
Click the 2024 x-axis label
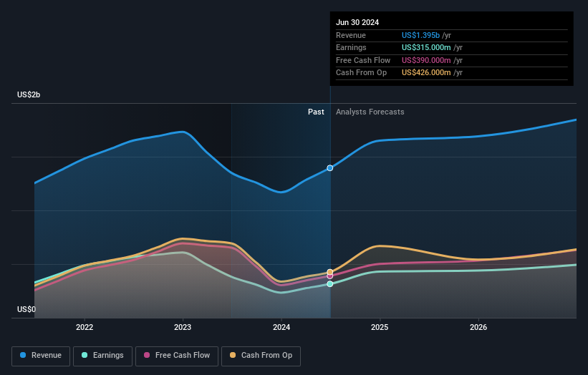click(x=281, y=328)
